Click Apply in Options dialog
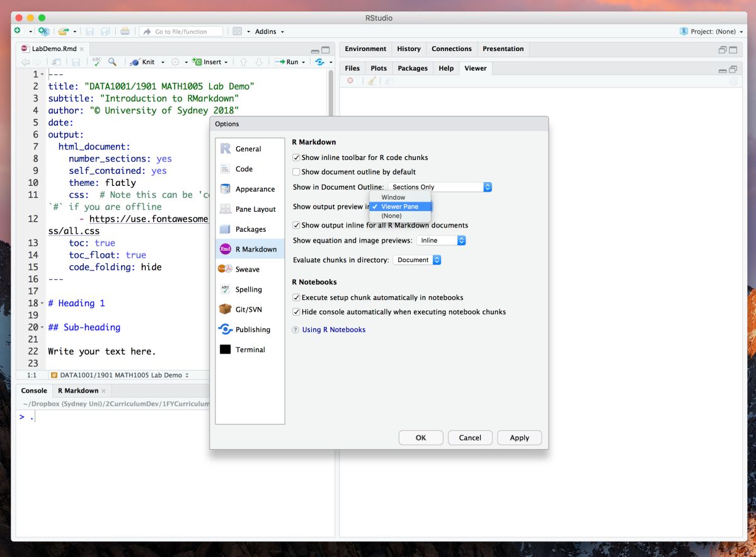This screenshot has height=557, width=756. [x=520, y=437]
